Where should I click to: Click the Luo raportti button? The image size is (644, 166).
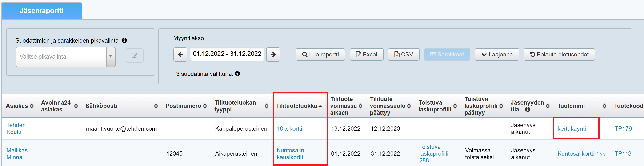(x=320, y=54)
